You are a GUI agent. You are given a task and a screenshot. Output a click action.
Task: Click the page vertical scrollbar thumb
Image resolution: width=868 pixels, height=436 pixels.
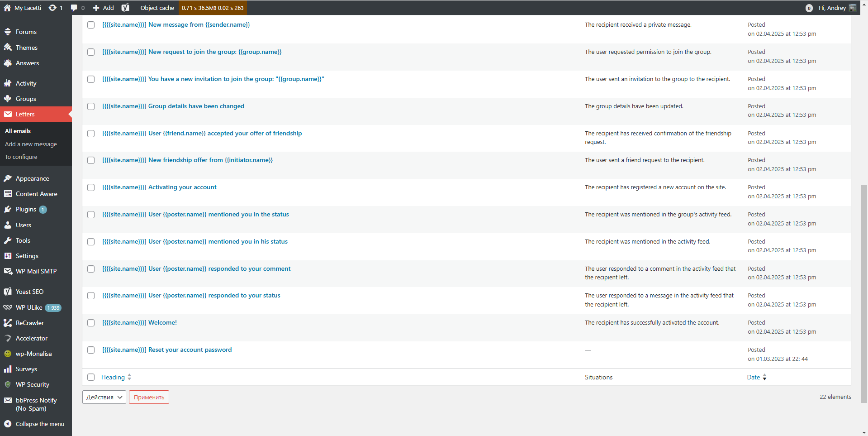click(864, 293)
